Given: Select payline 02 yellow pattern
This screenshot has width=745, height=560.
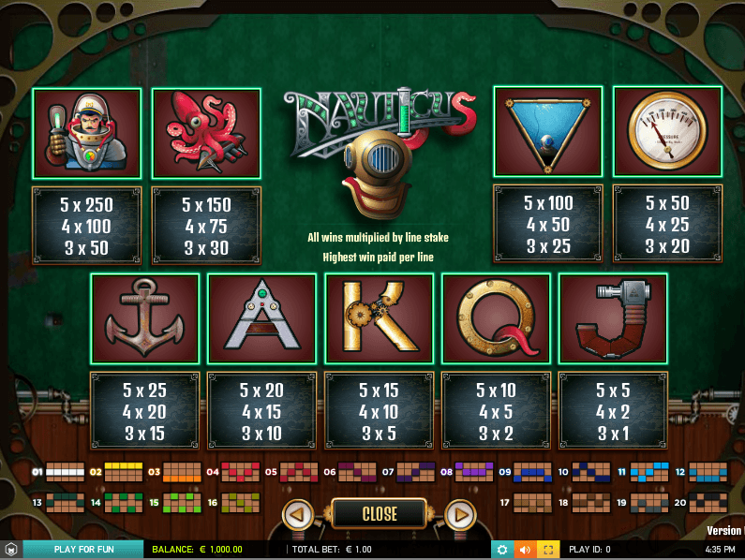Looking at the screenshot, I should (124, 472).
